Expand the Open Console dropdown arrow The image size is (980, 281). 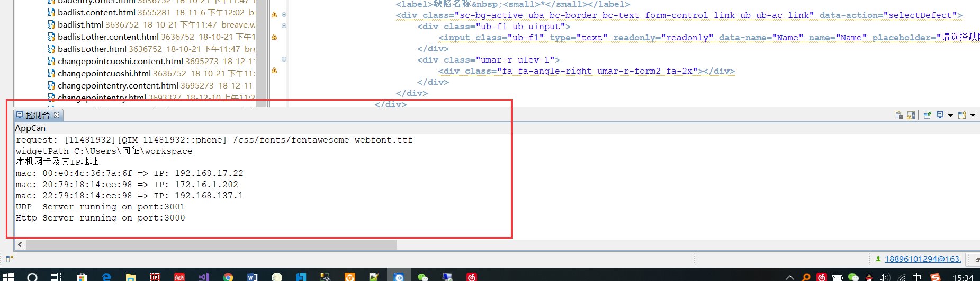coord(973,115)
